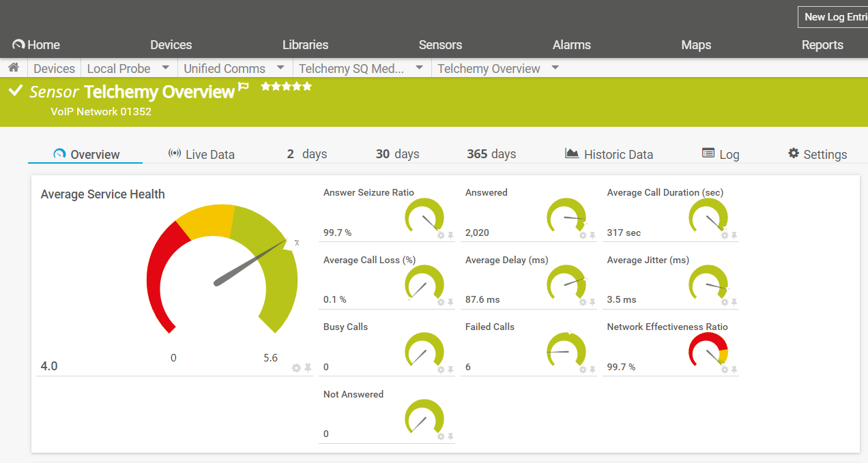This screenshot has height=463, width=868.
Task: Pin the Answered channel gauge
Action: click(x=592, y=235)
